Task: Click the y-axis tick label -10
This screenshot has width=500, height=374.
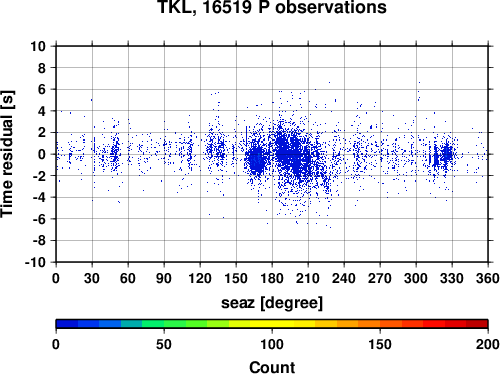Action: click(x=36, y=262)
